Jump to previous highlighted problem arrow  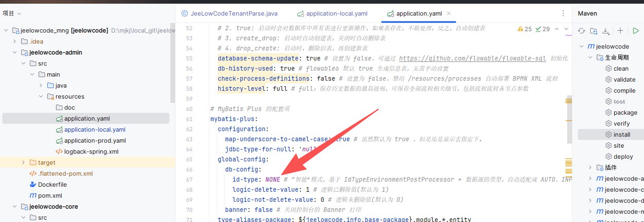pyautogui.click(x=557, y=29)
